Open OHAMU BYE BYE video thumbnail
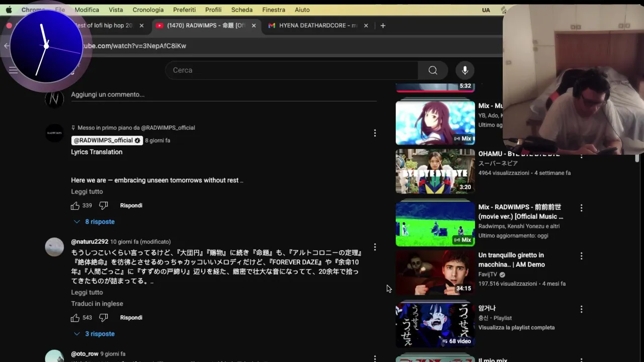Viewport: 644px width, 362px height. coord(435,171)
